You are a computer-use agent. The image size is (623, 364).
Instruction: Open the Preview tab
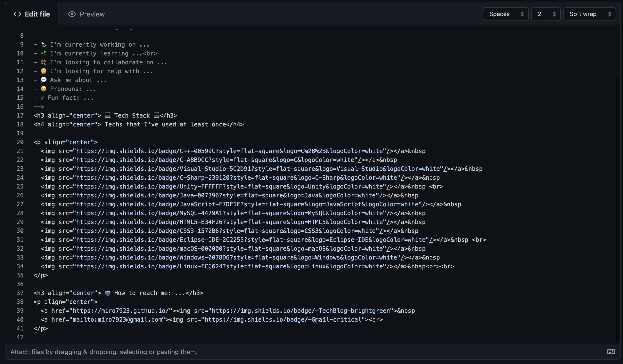pos(86,14)
